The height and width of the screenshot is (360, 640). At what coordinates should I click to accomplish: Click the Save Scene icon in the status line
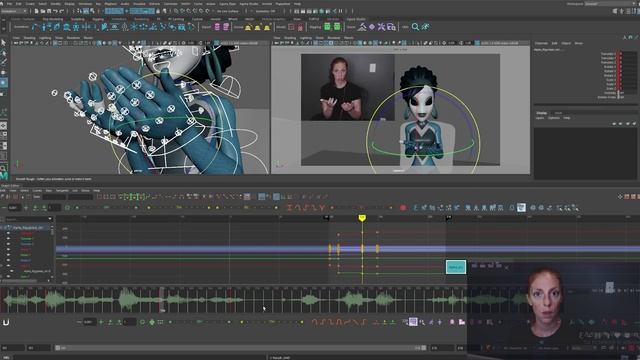49,11
